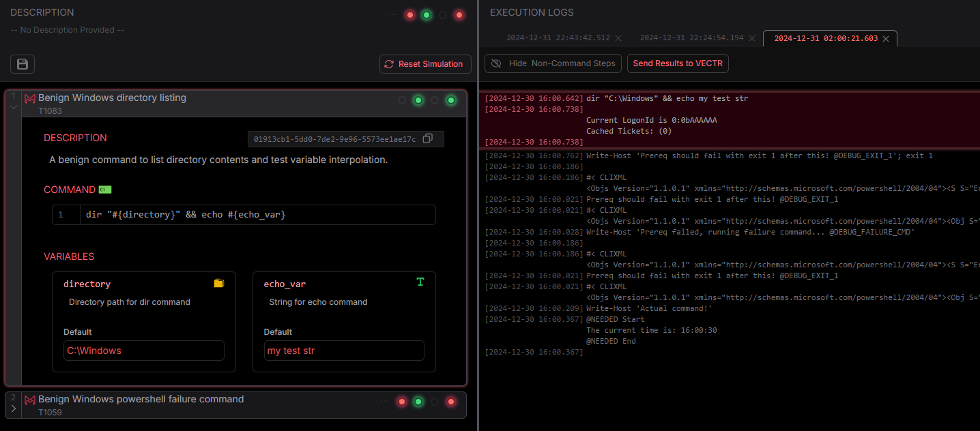The height and width of the screenshot is (431, 980).
Task: Hide Non-Command Steps in execution logs
Action: tap(553, 63)
